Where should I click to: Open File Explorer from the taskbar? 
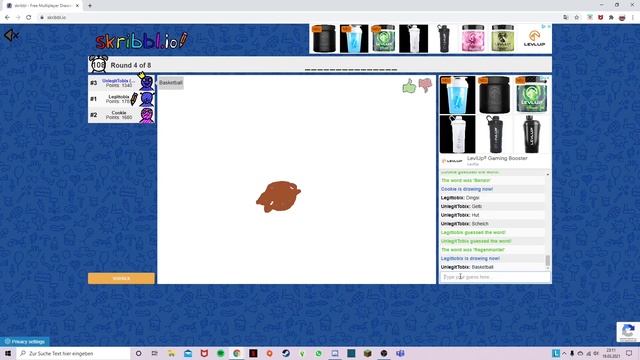pyautogui.click(x=171, y=353)
